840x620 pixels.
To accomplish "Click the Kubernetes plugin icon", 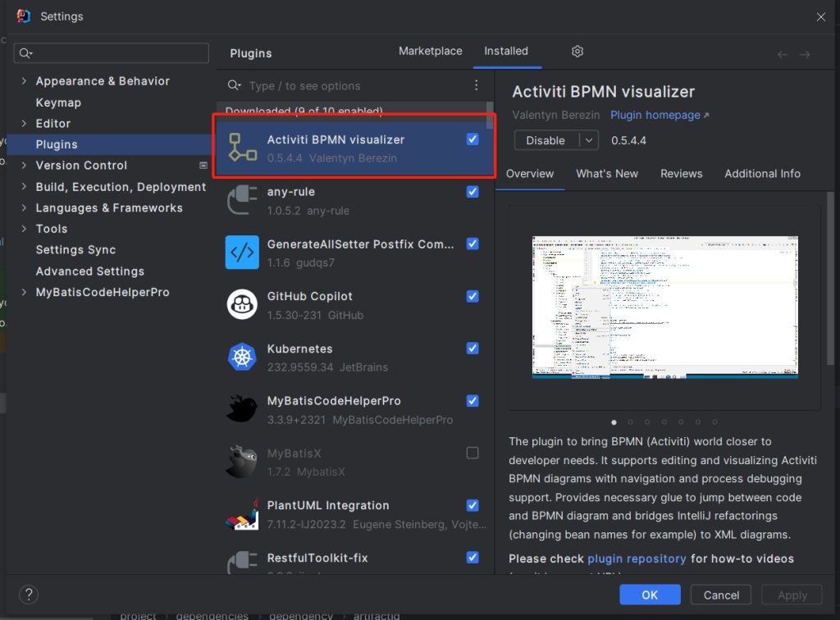I will point(242,357).
